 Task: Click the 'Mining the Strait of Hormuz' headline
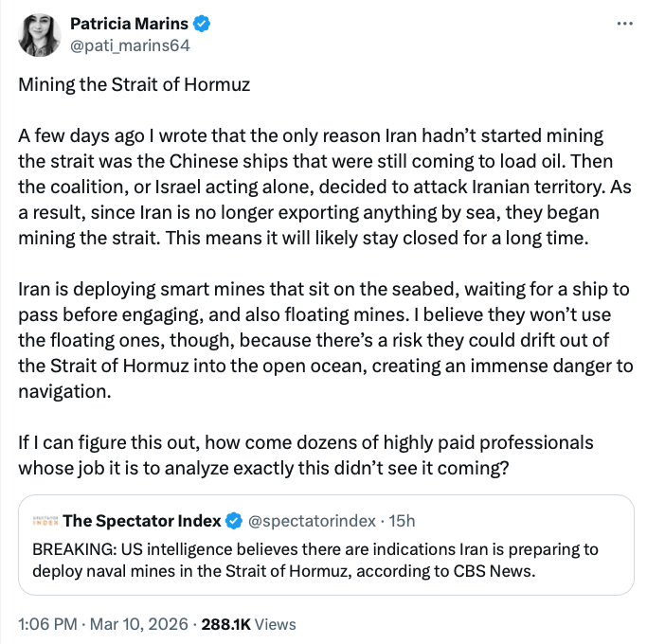click(x=135, y=84)
